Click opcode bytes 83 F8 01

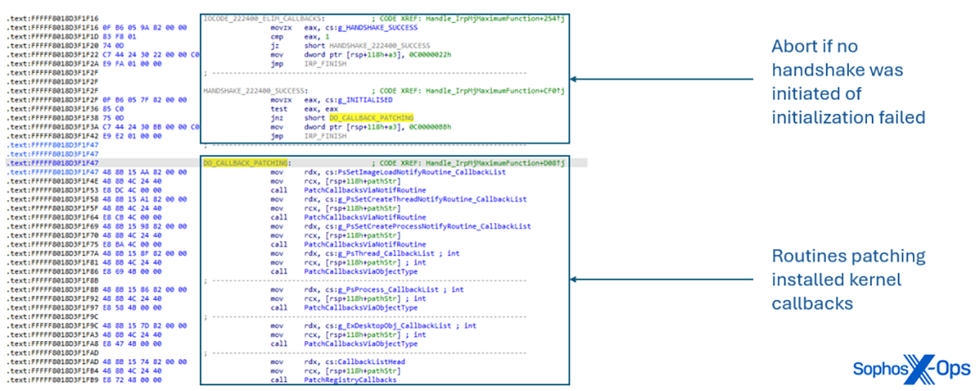119,37
